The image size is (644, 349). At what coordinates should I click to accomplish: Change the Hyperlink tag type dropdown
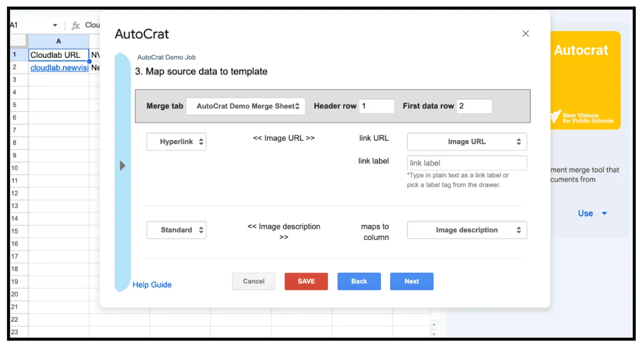point(176,142)
